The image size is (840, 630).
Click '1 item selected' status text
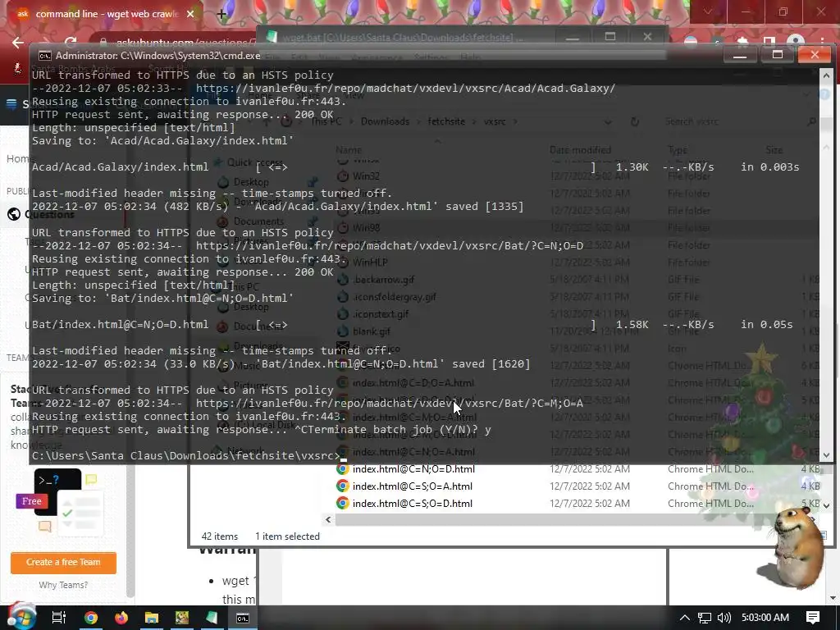[x=287, y=536]
